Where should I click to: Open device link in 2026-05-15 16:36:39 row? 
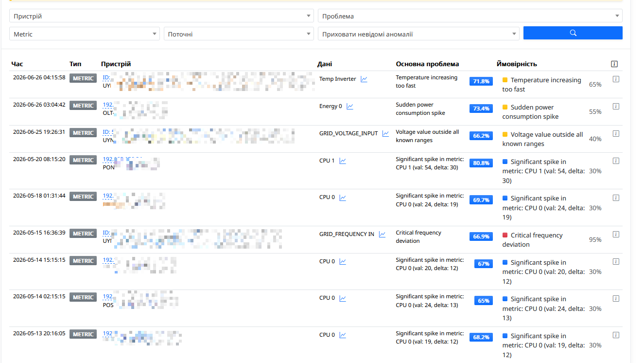(107, 233)
